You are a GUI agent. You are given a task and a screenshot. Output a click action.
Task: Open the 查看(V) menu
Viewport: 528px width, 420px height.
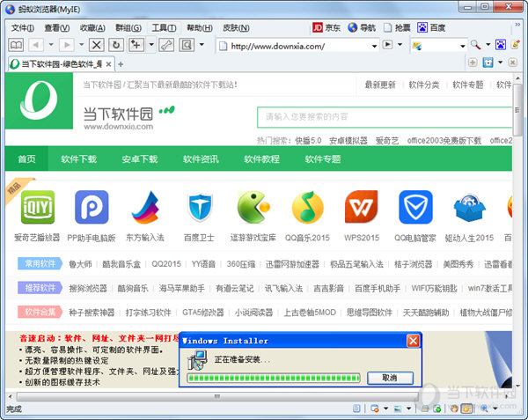click(57, 28)
